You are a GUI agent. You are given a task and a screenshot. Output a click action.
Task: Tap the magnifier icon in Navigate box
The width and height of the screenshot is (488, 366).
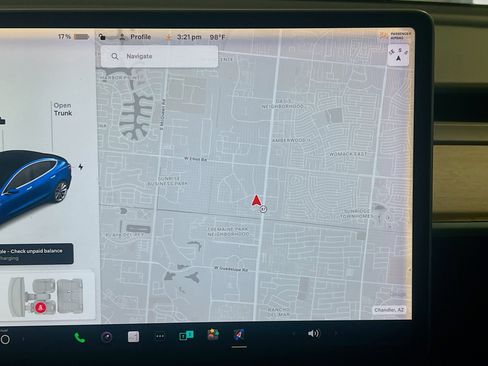[x=115, y=56]
